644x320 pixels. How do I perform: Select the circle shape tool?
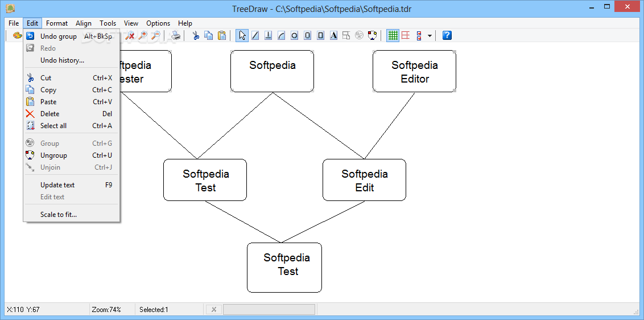click(294, 36)
